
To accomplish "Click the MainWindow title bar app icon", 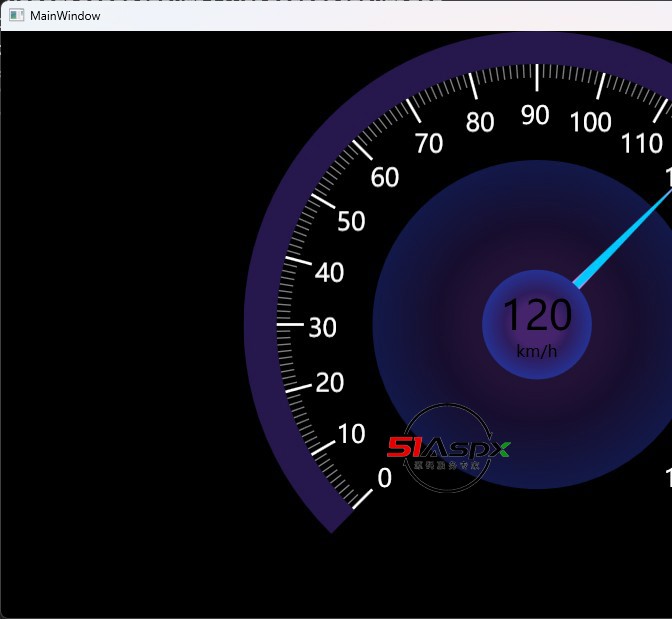I will coord(16,15).
